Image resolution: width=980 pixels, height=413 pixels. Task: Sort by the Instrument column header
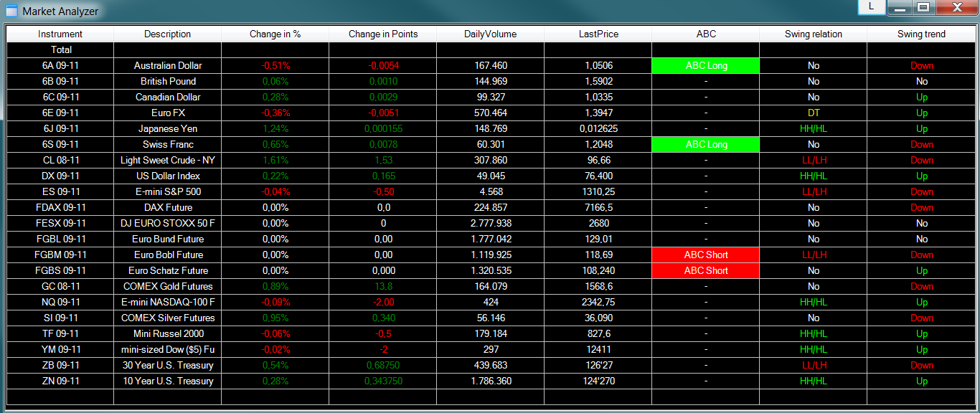60,34
